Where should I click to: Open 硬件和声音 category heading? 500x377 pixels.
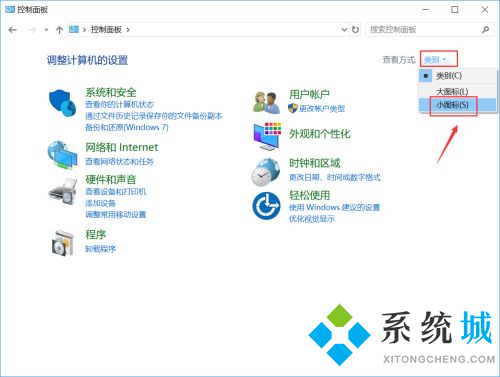pos(111,179)
